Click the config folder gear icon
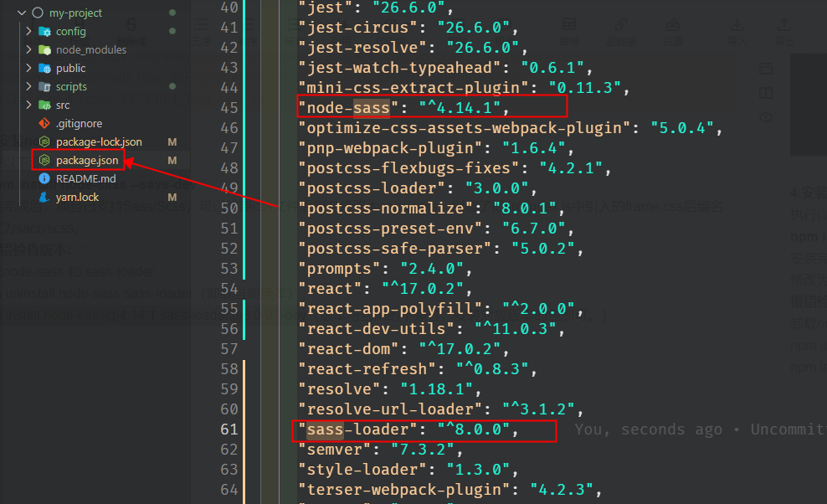The image size is (827, 504). (45, 32)
